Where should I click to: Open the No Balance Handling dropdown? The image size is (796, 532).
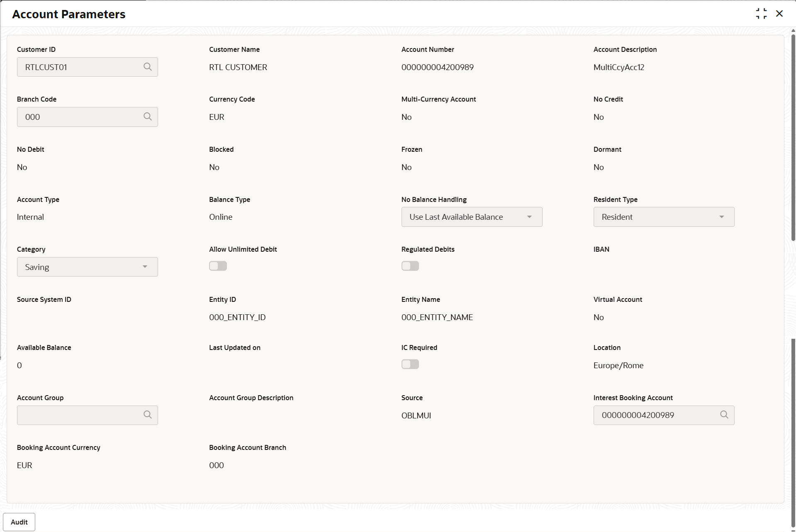[x=471, y=217]
